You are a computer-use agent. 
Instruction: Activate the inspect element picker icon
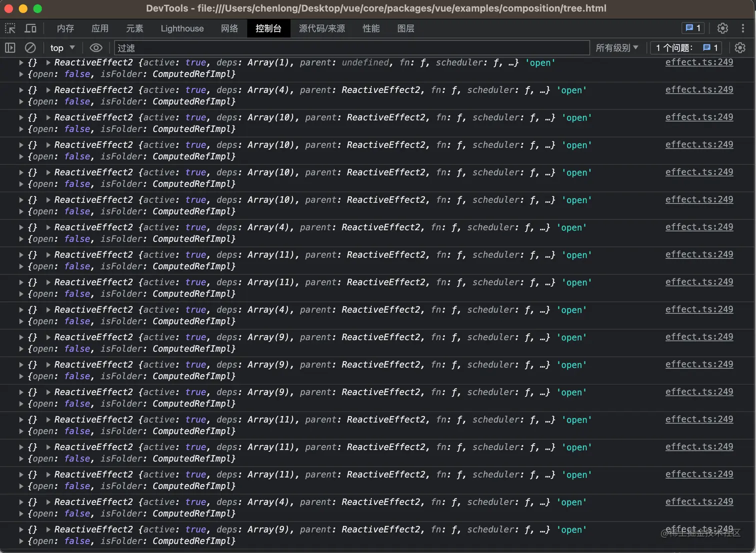pyautogui.click(x=10, y=28)
